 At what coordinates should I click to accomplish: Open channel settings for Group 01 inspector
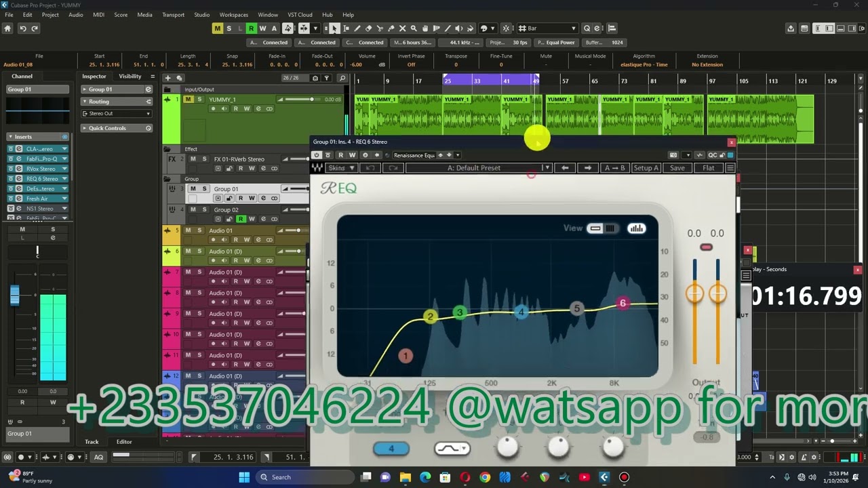tap(149, 89)
